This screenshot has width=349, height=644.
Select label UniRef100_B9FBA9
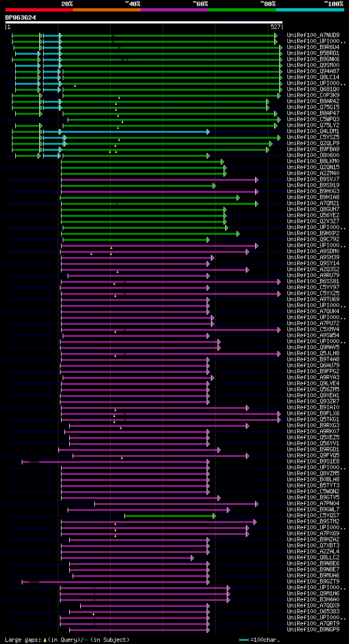[x=313, y=149]
